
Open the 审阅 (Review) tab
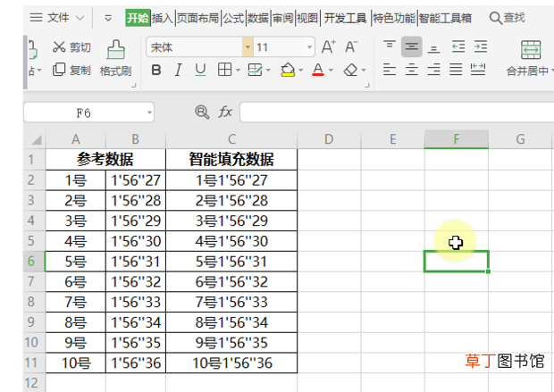tap(282, 18)
